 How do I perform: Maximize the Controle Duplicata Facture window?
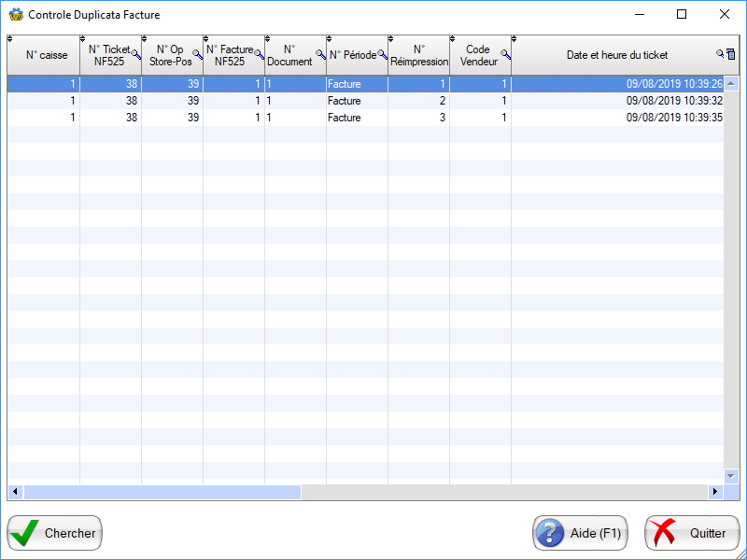(682, 15)
